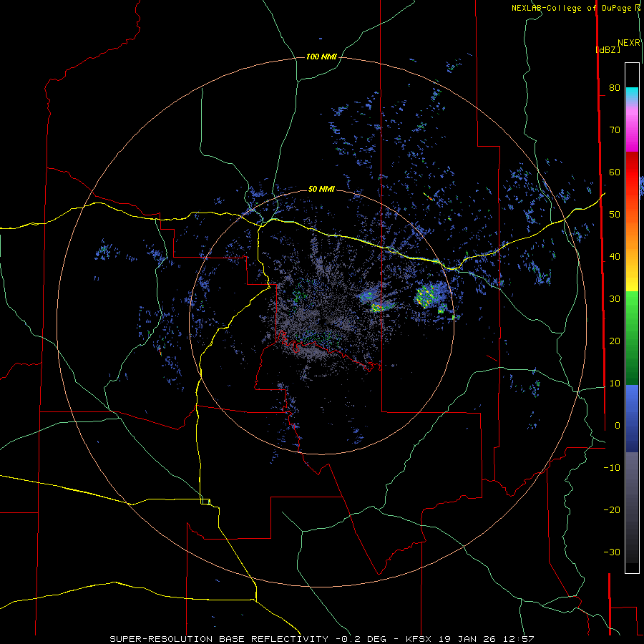Screen dimensions: 644x644
Task: Click the 20 value on the dBZ scale
Action: point(615,341)
